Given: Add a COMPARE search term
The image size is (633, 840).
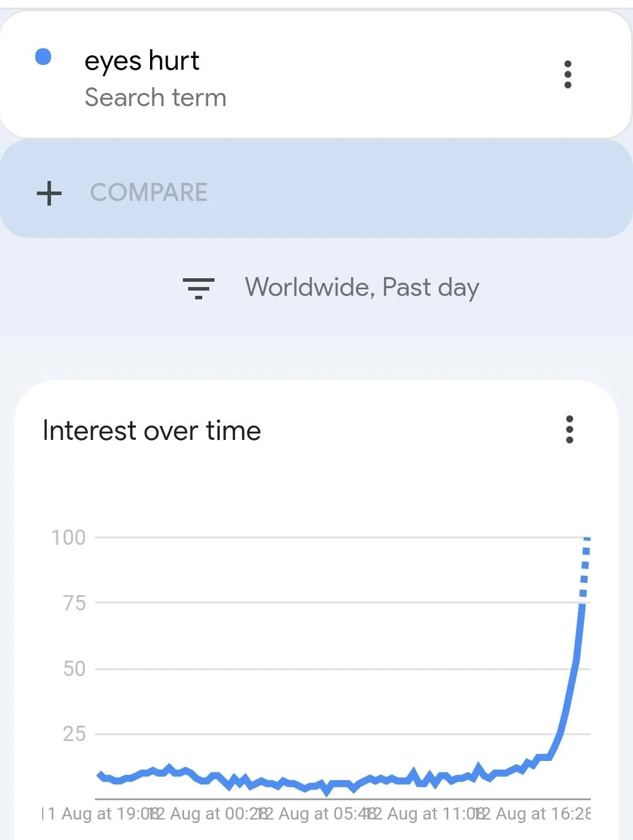Looking at the screenshot, I should tap(316, 189).
